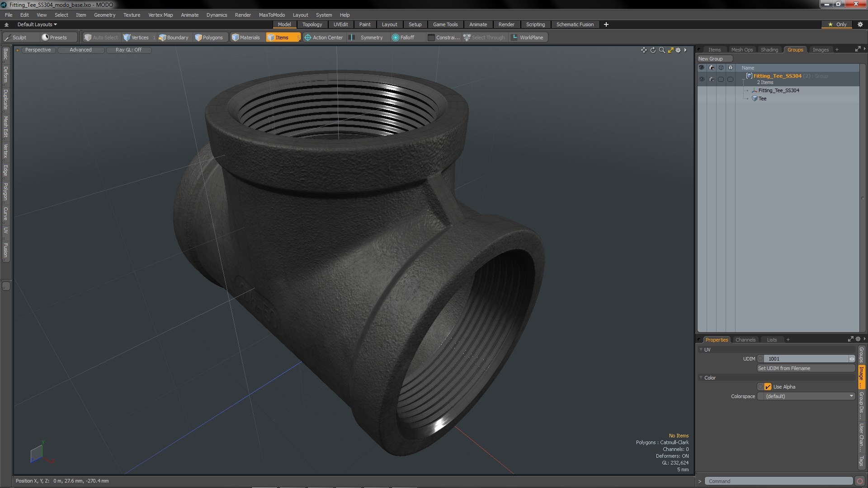Open the Constraints options
Image resolution: width=868 pixels, height=488 pixels.
[x=443, y=38]
